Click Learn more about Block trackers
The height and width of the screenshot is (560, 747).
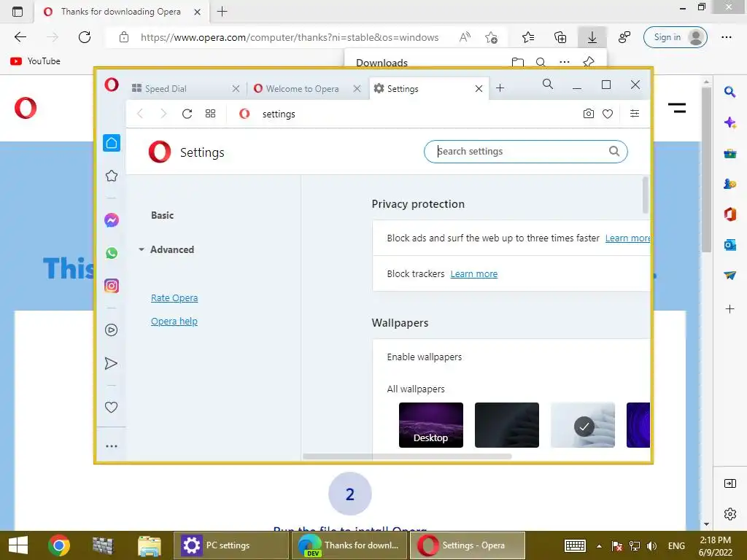pyautogui.click(x=474, y=274)
